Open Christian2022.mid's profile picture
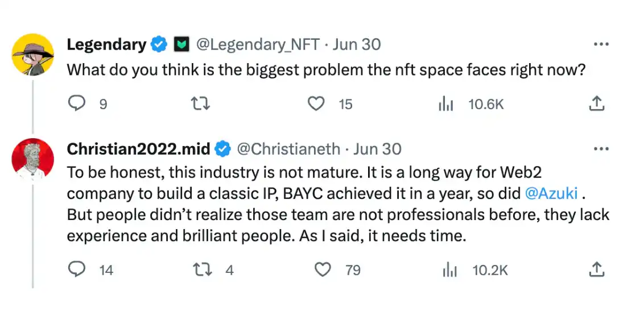 33,160
